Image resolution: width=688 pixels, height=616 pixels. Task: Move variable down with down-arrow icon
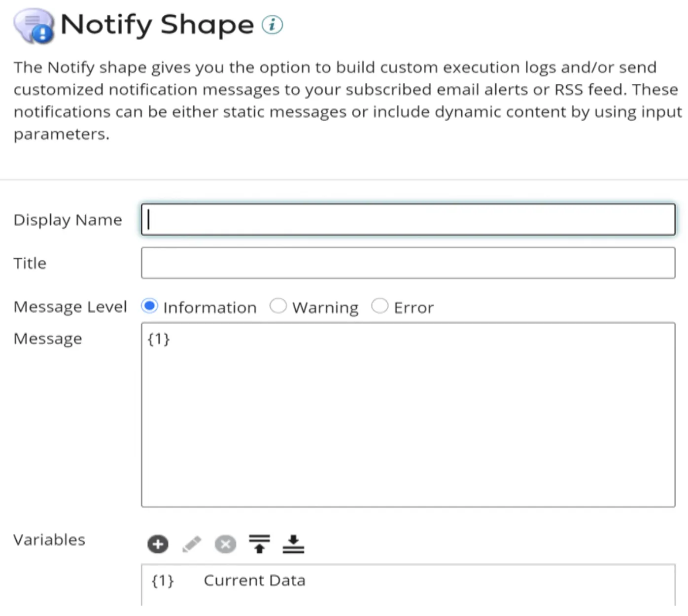[x=293, y=544]
